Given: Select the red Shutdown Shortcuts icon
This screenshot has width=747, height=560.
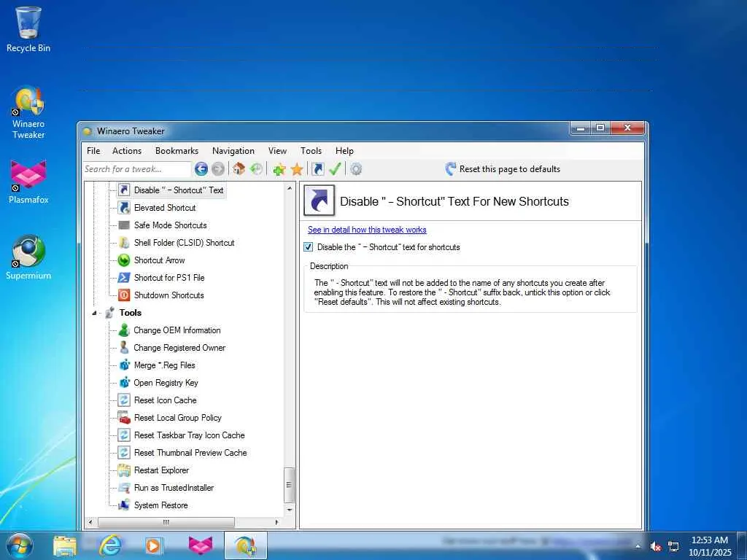Looking at the screenshot, I should coord(124,295).
